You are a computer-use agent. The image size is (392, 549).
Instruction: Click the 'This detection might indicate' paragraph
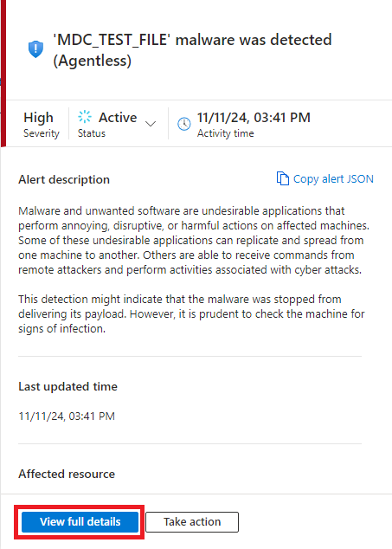[x=191, y=313]
